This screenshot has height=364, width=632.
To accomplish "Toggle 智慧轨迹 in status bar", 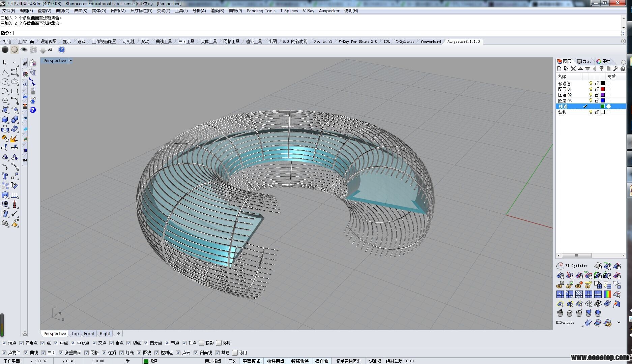I will (300, 361).
